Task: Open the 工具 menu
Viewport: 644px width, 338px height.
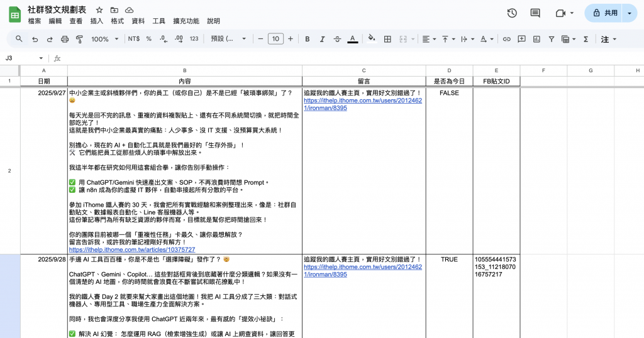Action: [158, 21]
